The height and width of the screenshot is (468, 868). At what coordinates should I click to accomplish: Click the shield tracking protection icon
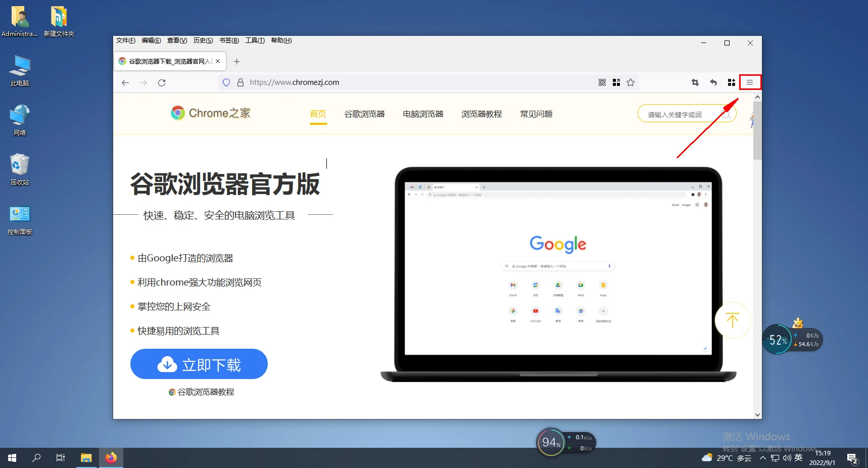226,82
